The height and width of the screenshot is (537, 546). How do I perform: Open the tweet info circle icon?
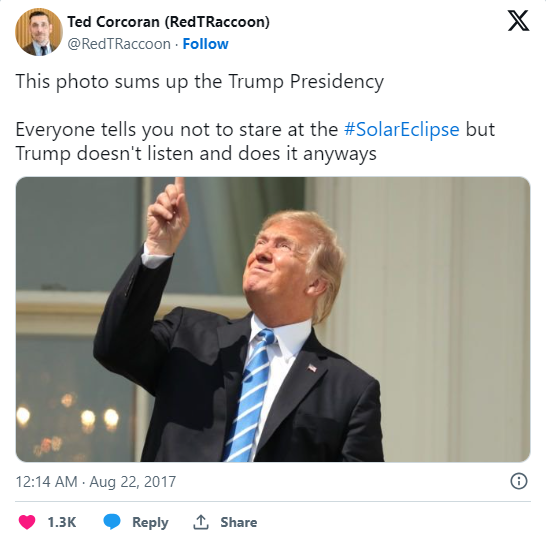pos(519,481)
